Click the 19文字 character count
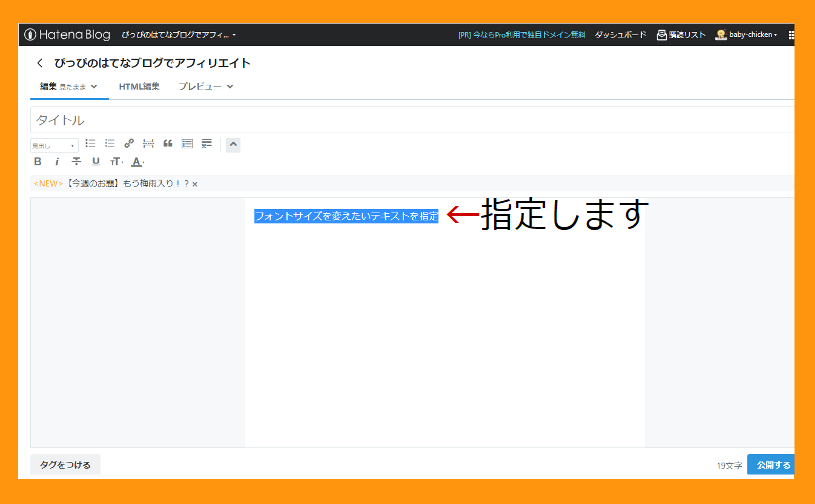This screenshot has width=815, height=504. coord(729,466)
